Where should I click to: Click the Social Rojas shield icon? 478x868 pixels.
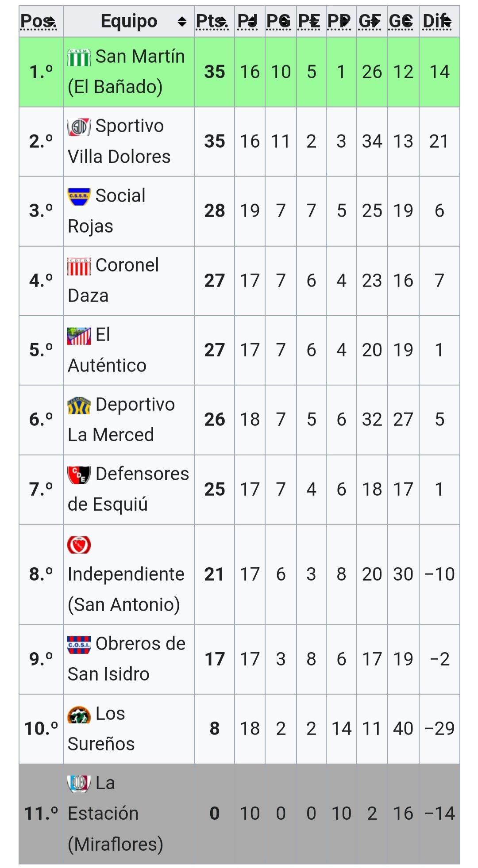tap(79, 196)
